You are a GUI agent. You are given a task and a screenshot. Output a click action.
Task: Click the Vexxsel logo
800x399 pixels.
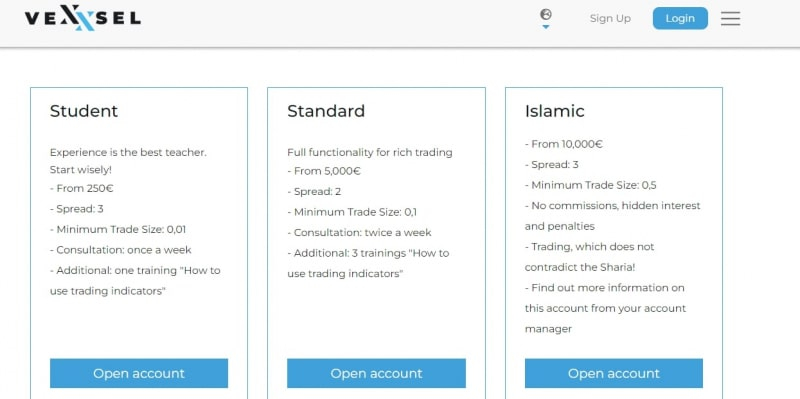[x=83, y=18]
